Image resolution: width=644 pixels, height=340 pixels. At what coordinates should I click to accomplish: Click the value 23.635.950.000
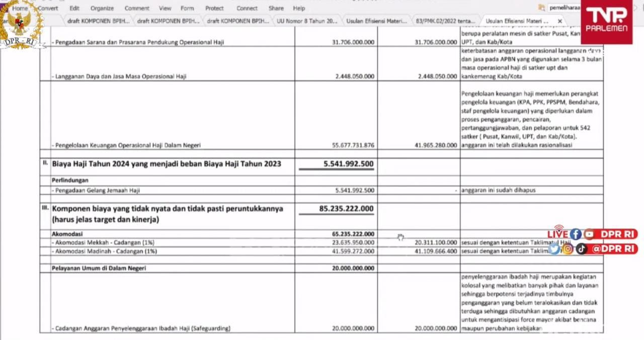click(x=353, y=242)
